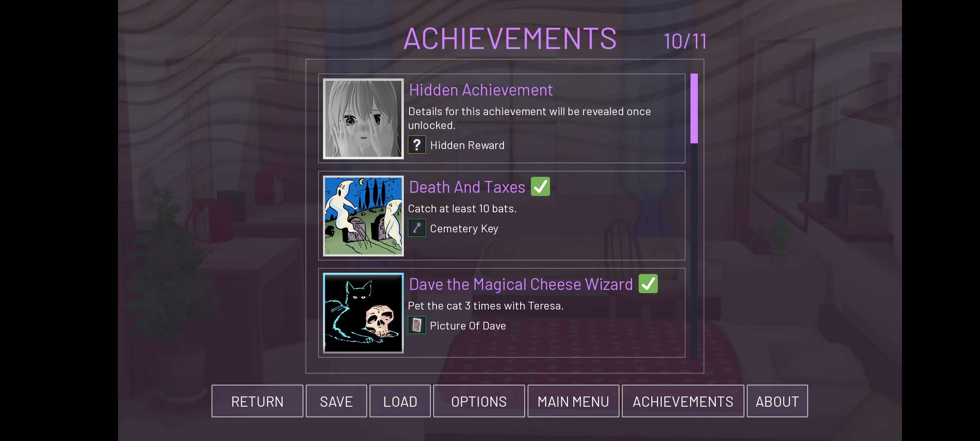980x441 pixels.
Task: Click the RETURN button
Action: [257, 401]
